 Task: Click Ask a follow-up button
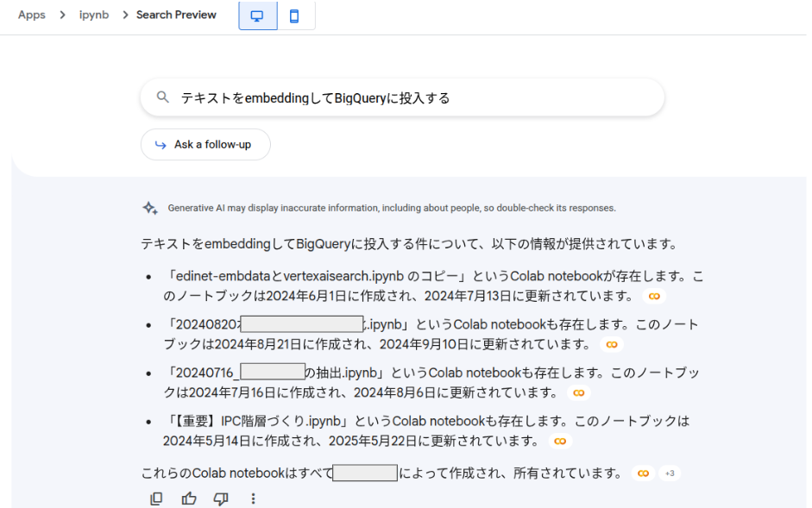(x=205, y=145)
